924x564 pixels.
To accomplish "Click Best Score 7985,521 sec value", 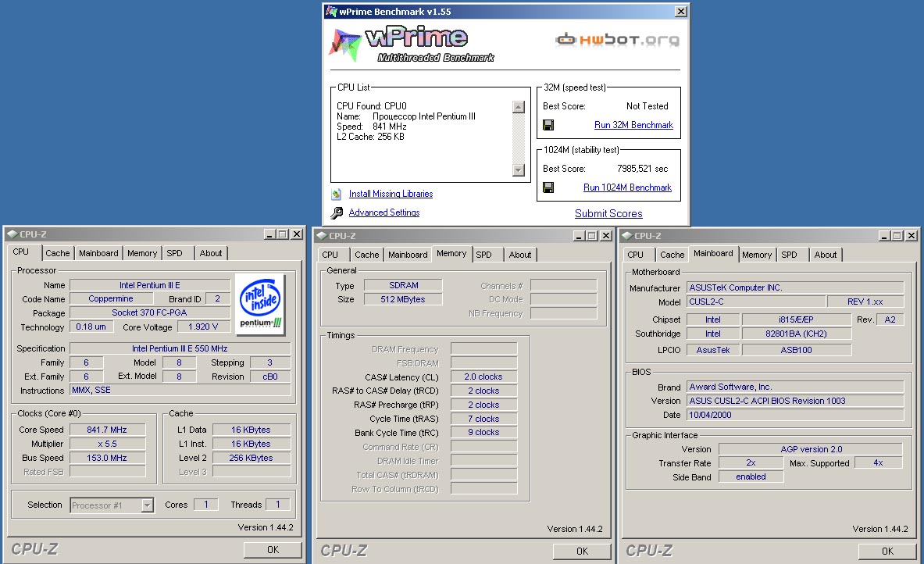I will pos(642,169).
